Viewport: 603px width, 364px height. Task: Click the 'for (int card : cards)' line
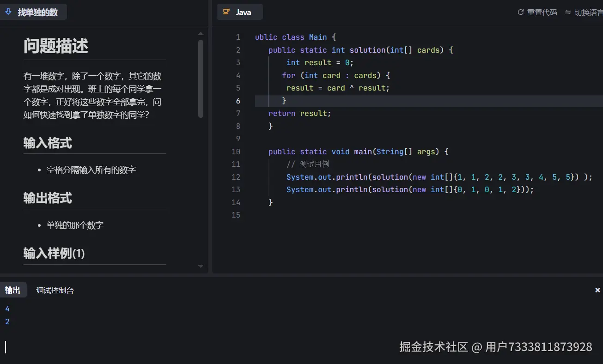[336, 75]
